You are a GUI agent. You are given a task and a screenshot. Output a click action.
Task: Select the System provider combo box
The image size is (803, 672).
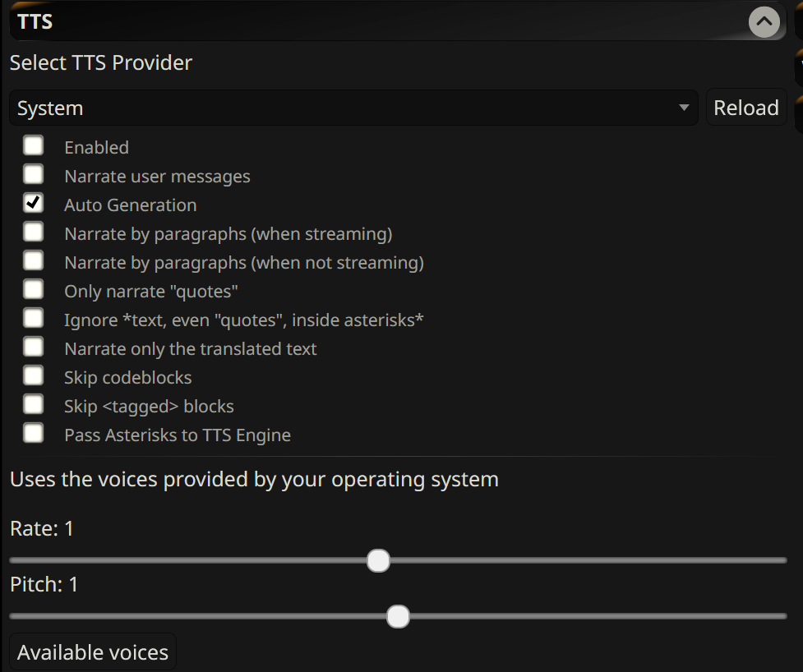pos(354,108)
